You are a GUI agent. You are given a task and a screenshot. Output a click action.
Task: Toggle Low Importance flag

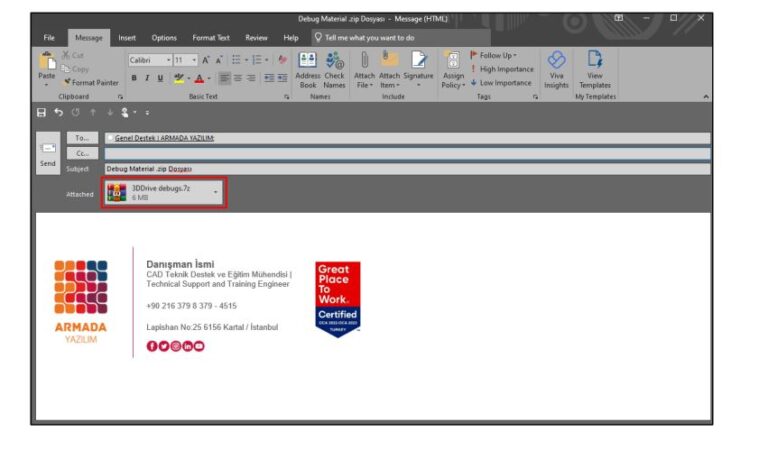(503, 83)
